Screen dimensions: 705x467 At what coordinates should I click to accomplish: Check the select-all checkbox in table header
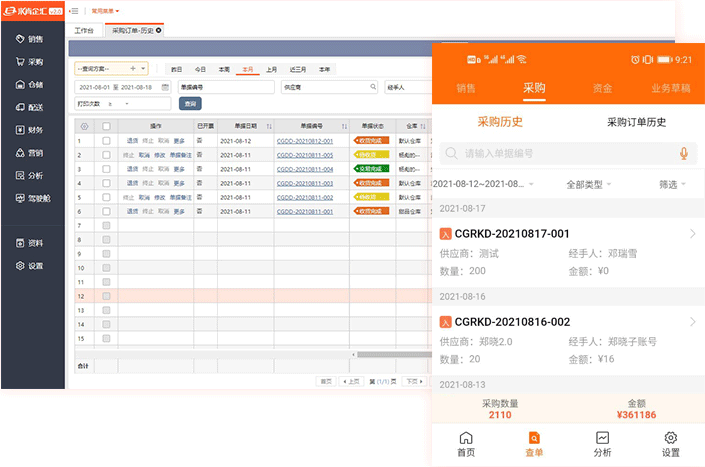click(x=106, y=126)
